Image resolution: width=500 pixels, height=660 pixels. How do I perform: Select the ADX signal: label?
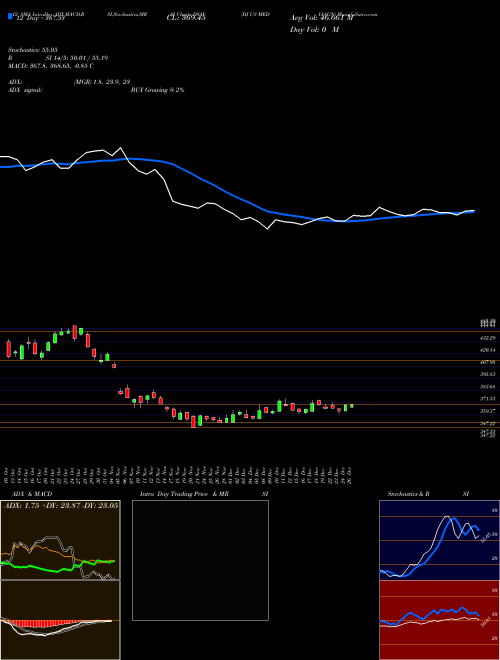click(x=25, y=90)
